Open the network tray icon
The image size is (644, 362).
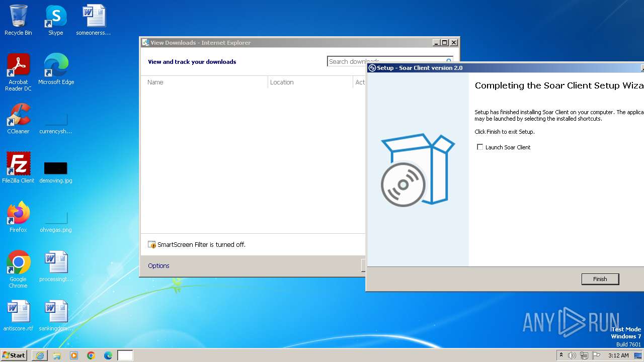tap(584, 355)
